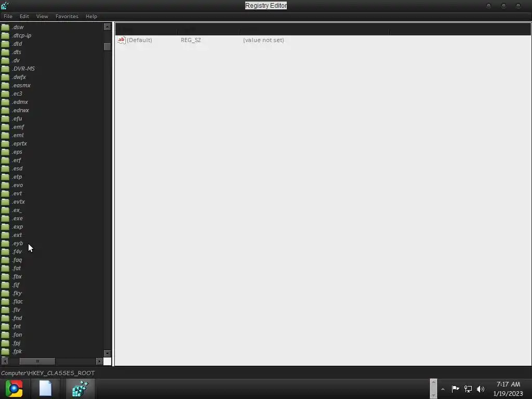Click the tree scroll down arrow
Viewport: 532px width, 399px height.
click(107, 353)
